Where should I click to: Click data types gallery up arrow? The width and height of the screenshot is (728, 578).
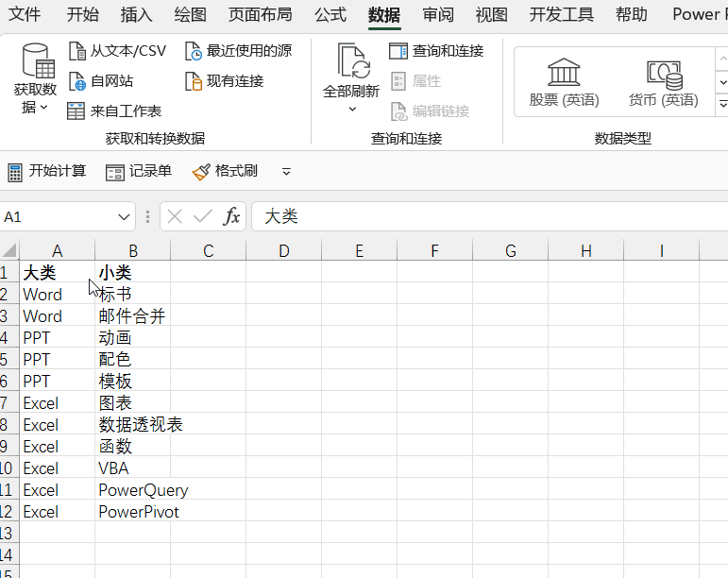click(x=722, y=59)
